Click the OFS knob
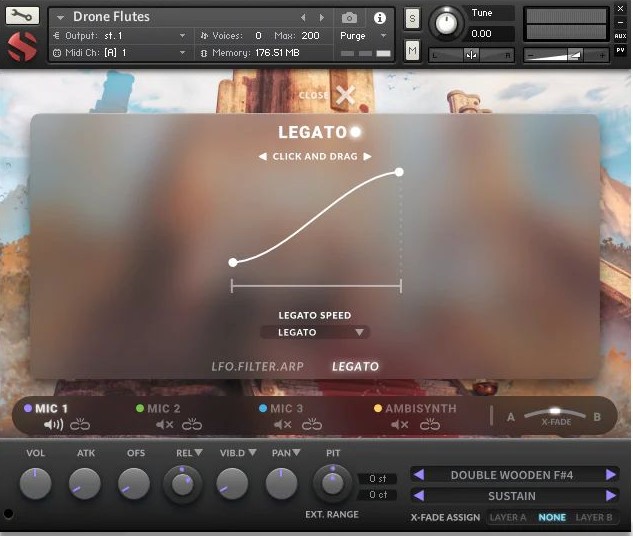The height and width of the screenshot is (536, 633). click(x=134, y=484)
